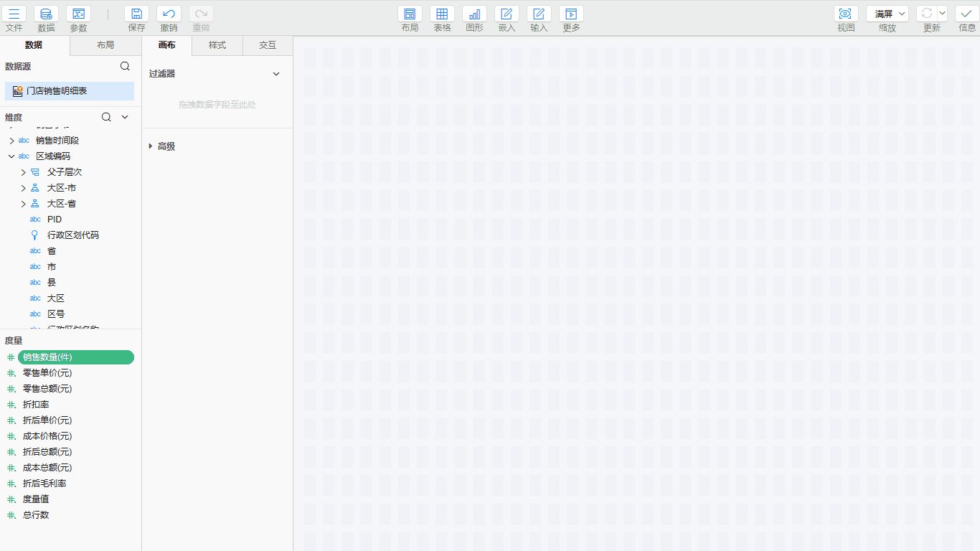This screenshot has width=980, height=551.
Task: Click the 数据 database icon in toolbar
Action: pos(46,14)
